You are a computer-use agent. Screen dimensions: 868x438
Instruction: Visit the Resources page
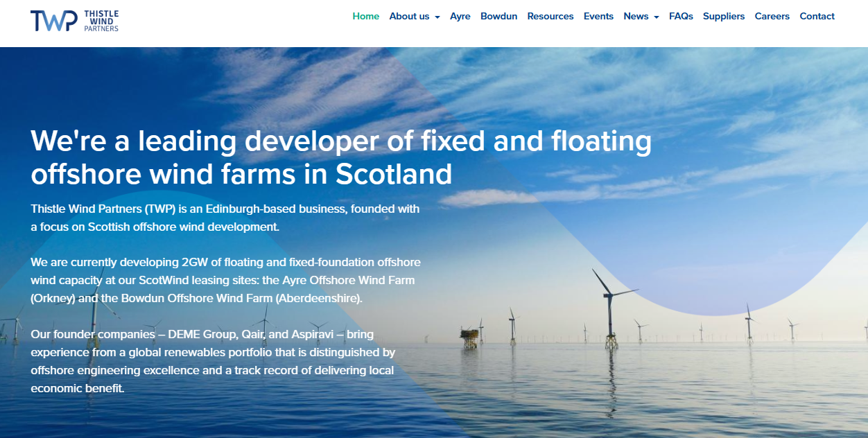[x=550, y=16]
